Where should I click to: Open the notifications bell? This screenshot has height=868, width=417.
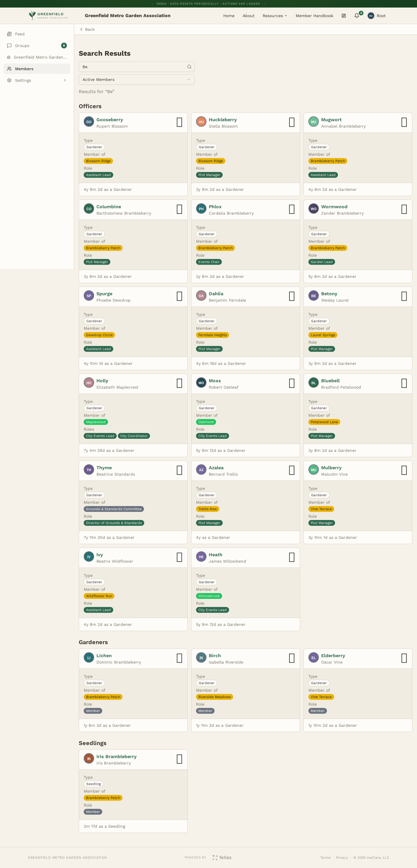[x=356, y=16]
